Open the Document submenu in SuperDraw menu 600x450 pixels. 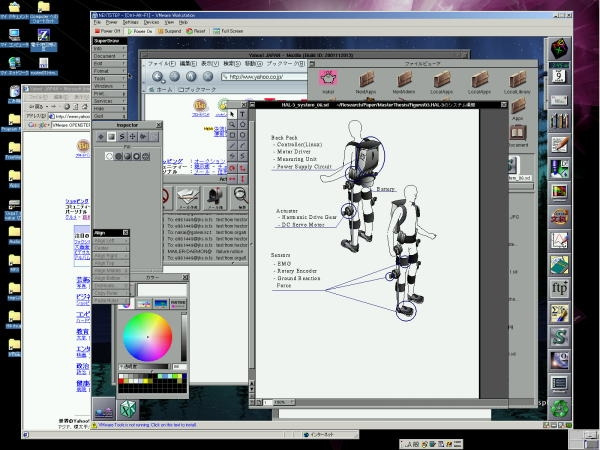(x=110, y=56)
